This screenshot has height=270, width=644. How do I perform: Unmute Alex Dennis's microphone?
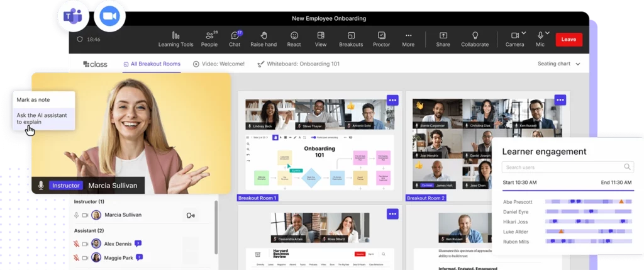[x=77, y=244]
